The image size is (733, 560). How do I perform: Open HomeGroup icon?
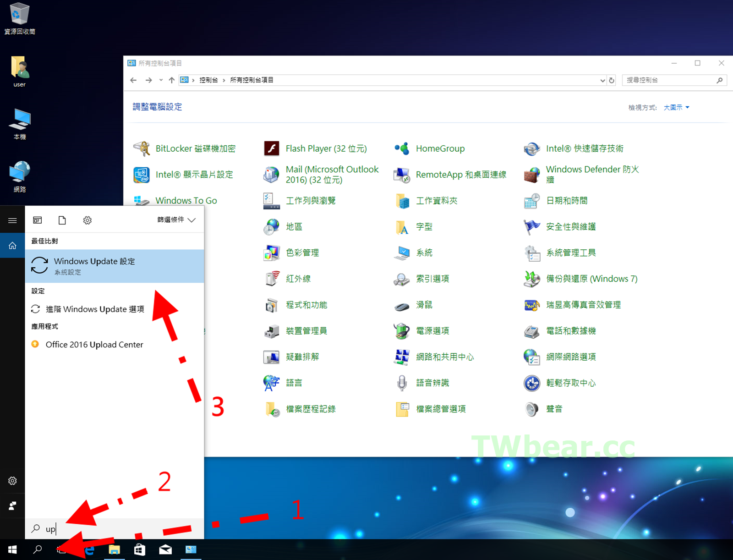click(x=402, y=148)
